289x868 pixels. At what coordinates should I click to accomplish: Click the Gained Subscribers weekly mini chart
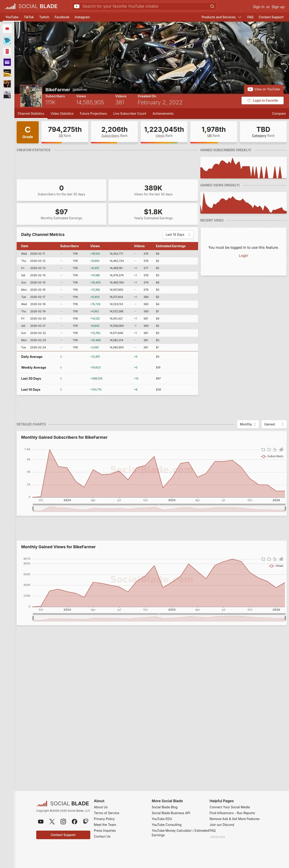243,167
